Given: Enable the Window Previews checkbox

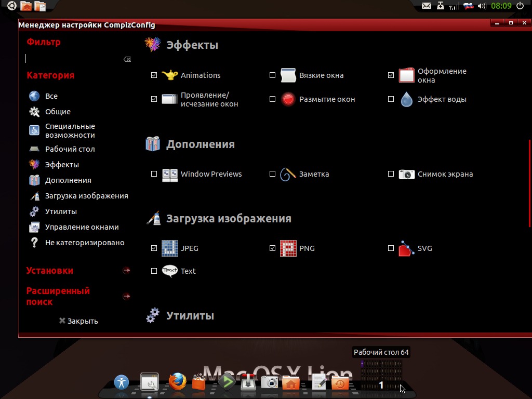Looking at the screenshot, I should tap(154, 174).
